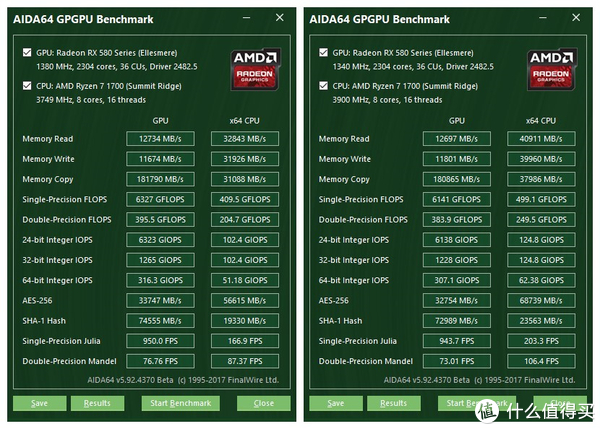Select 56615 MB/s AES-256 CPU result
The image size is (600, 429).
(245, 300)
